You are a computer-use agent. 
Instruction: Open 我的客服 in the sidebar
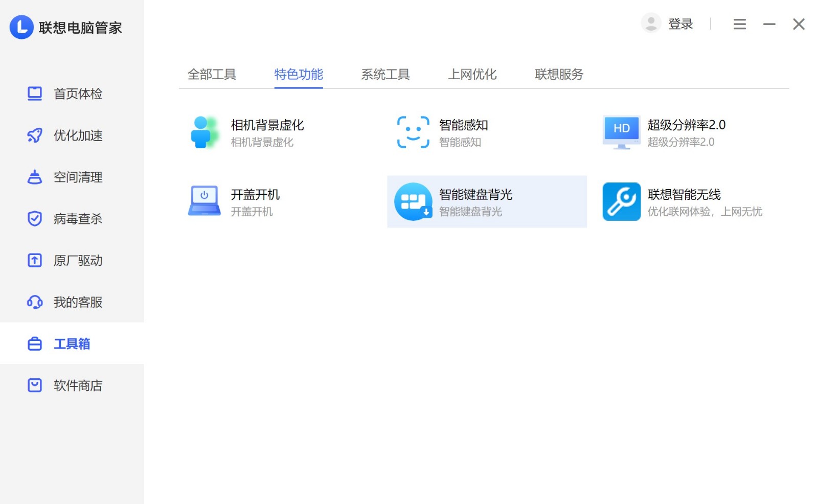point(72,302)
